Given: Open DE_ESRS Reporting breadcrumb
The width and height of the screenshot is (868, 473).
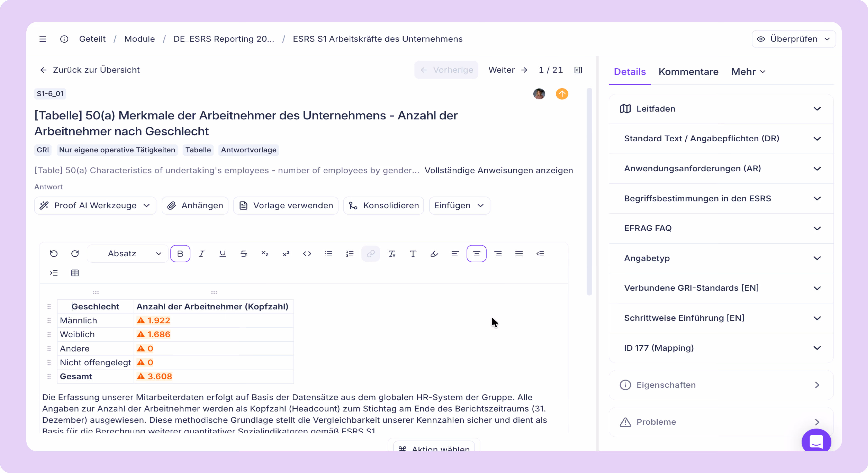Looking at the screenshot, I should [224, 39].
